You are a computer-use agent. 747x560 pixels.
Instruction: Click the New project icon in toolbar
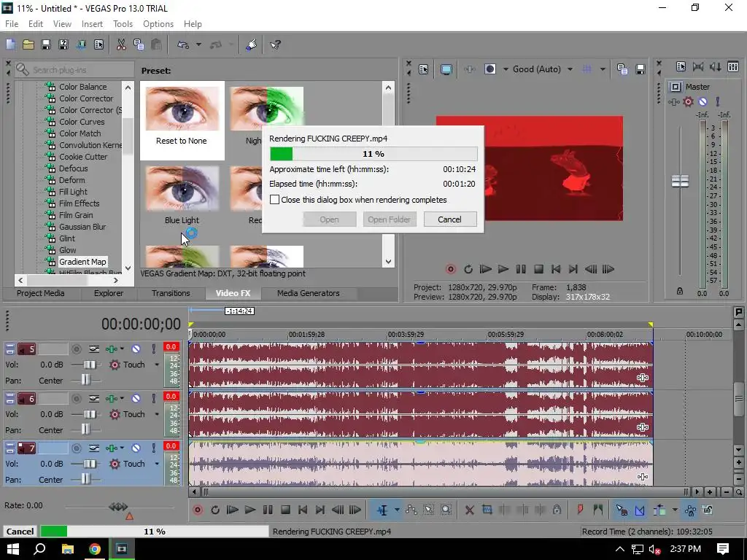click(x=10, y=44)
